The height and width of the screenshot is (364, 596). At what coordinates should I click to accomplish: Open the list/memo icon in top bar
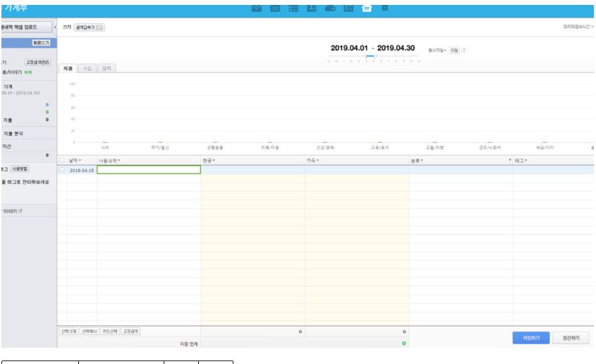(293, 8)
